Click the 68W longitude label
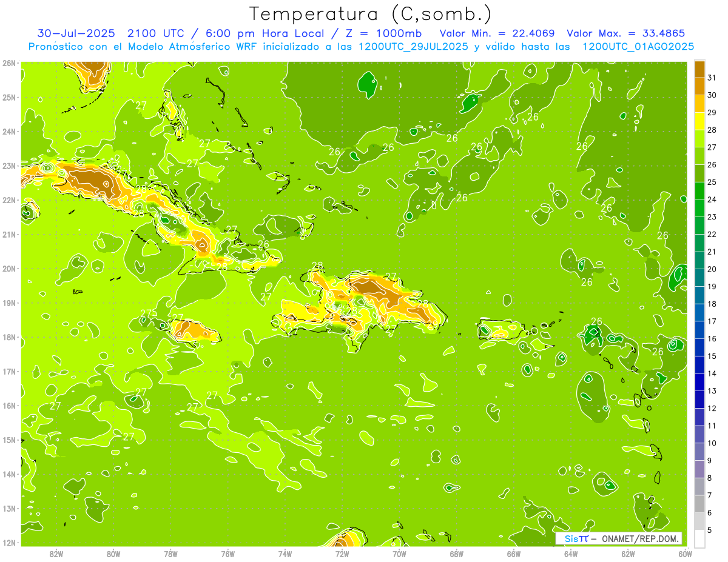Image resolution: width=728 pixels, height=562 pixels. (x=457, y=554)
